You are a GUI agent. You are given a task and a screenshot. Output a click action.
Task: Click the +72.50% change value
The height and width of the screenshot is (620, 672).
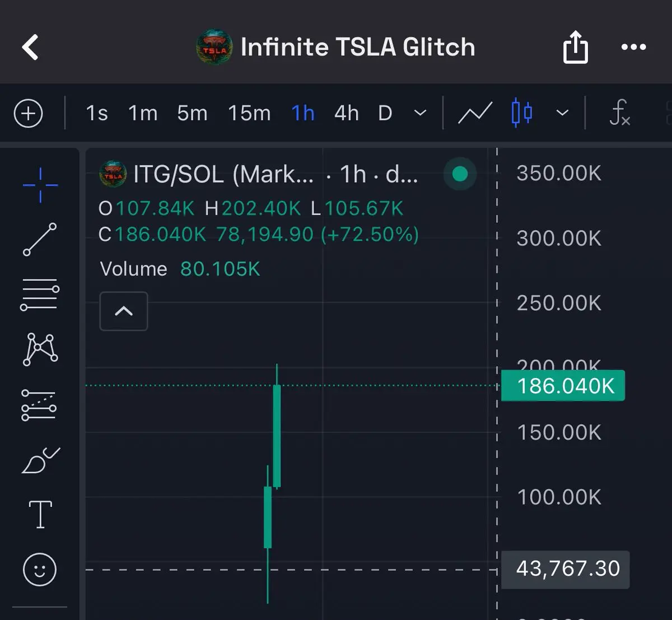pyautogui.click(x=370, y=234)
